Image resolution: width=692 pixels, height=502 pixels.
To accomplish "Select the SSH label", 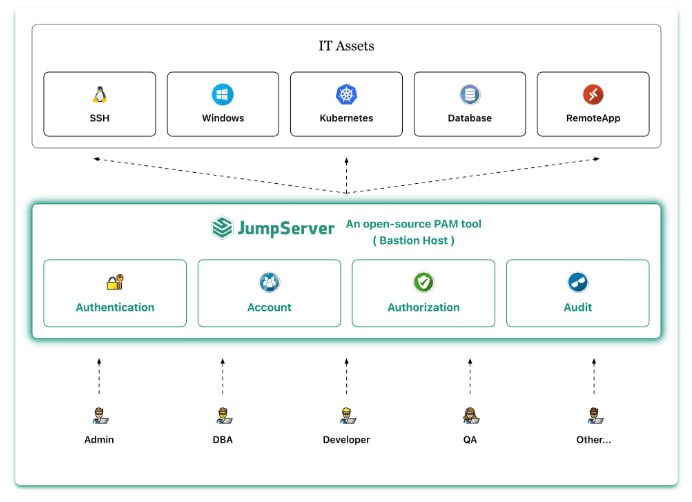I will pos(100,118).
